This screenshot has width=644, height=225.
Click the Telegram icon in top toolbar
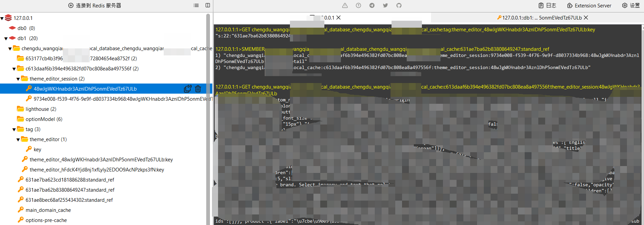point(372,5)
